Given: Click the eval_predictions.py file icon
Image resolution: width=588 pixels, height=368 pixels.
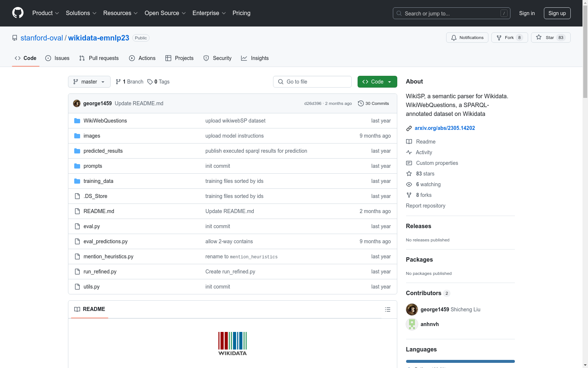Looking at the screenshot, I should coord(77,241).
